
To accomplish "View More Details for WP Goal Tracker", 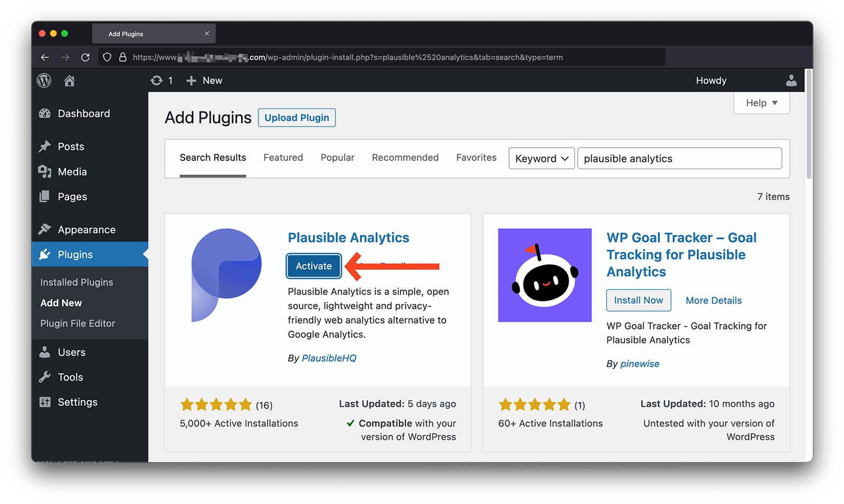I will click(713, 300).
